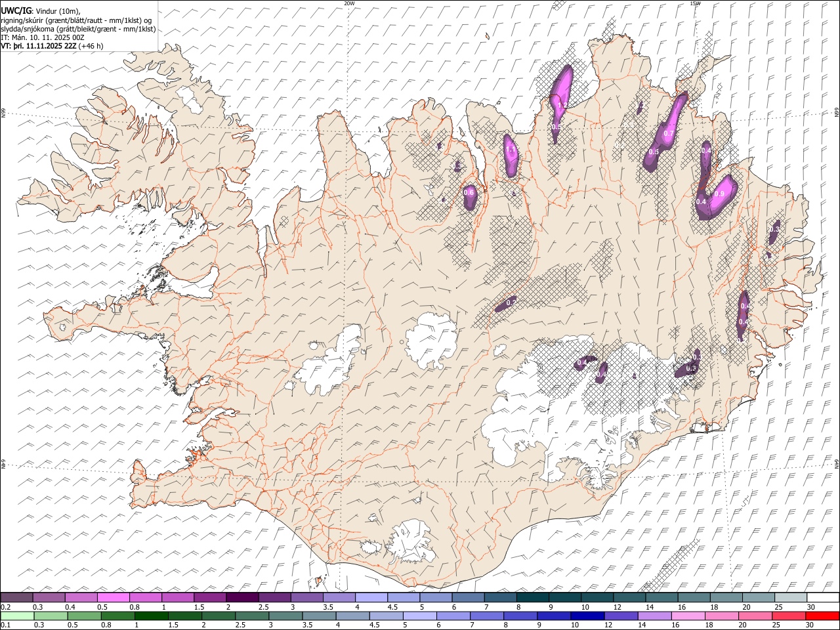Click the "(+46 h)" forecast offset
The image size is (840, 630).
tap(91, 46)
